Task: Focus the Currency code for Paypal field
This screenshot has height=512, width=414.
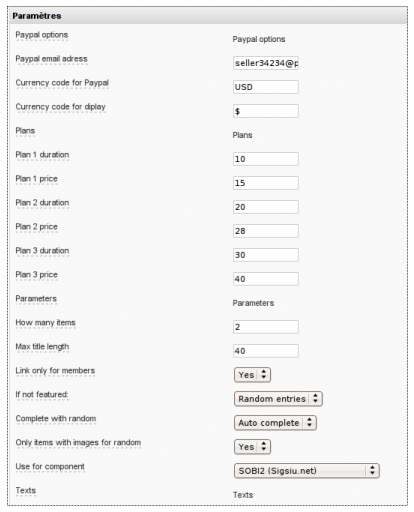Action: [266, 87]
